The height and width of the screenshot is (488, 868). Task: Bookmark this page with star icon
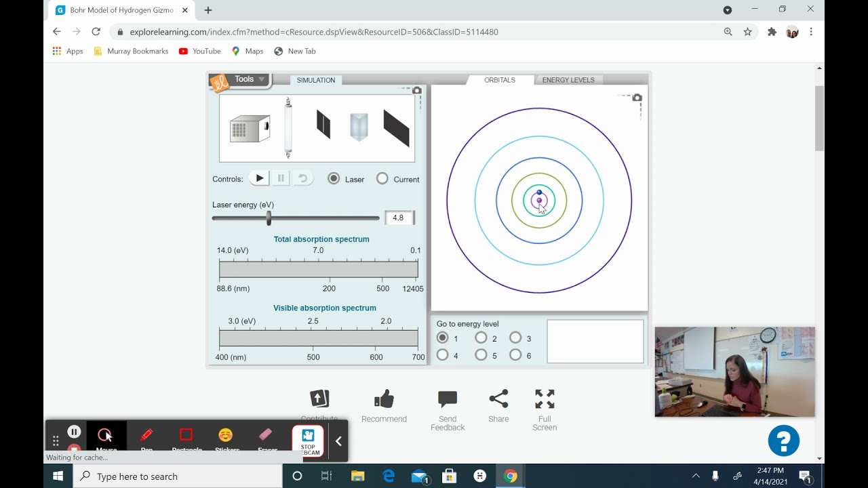click(x=748, y=32)
